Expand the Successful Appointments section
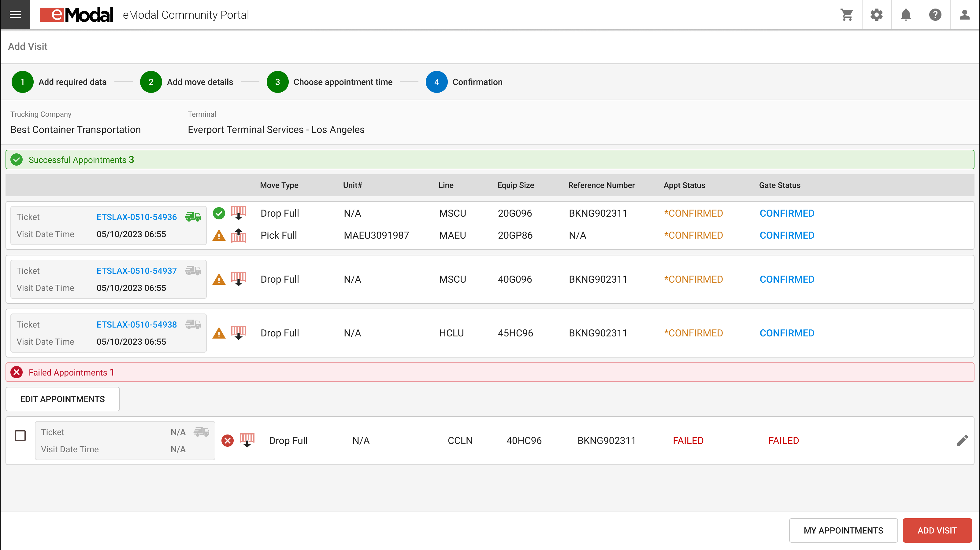 pyautogui.click(x=490, y=159)
